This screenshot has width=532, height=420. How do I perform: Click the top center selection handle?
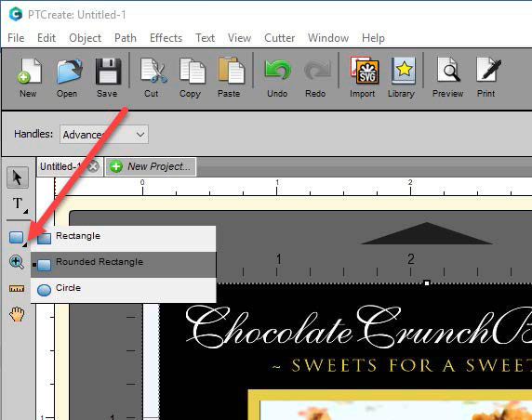coord(427,283)
